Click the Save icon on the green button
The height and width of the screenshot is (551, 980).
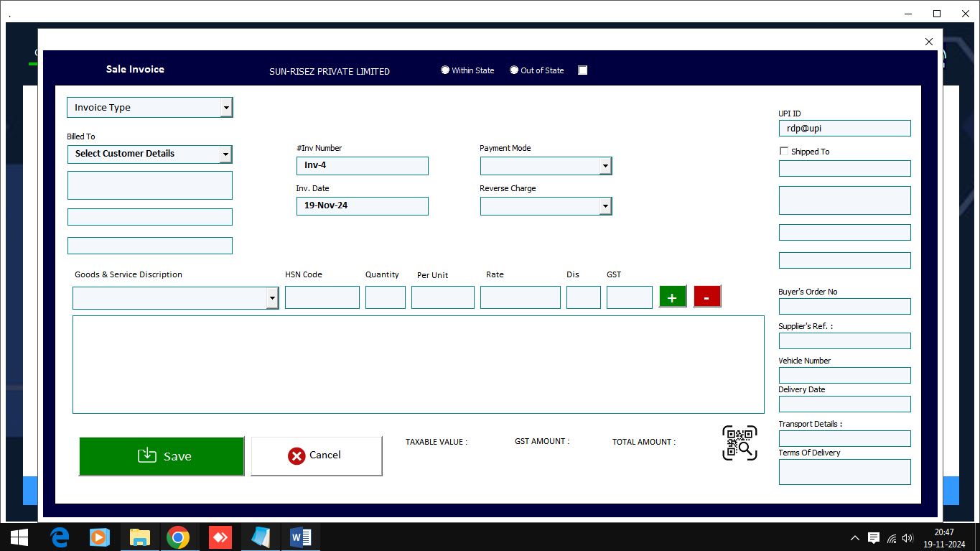click(x=147, y=455)
